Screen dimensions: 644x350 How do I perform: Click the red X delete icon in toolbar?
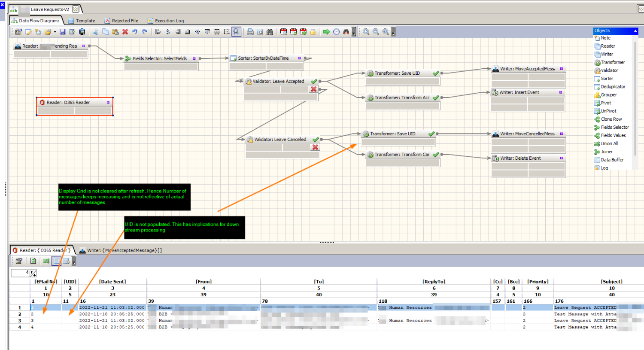125,32
